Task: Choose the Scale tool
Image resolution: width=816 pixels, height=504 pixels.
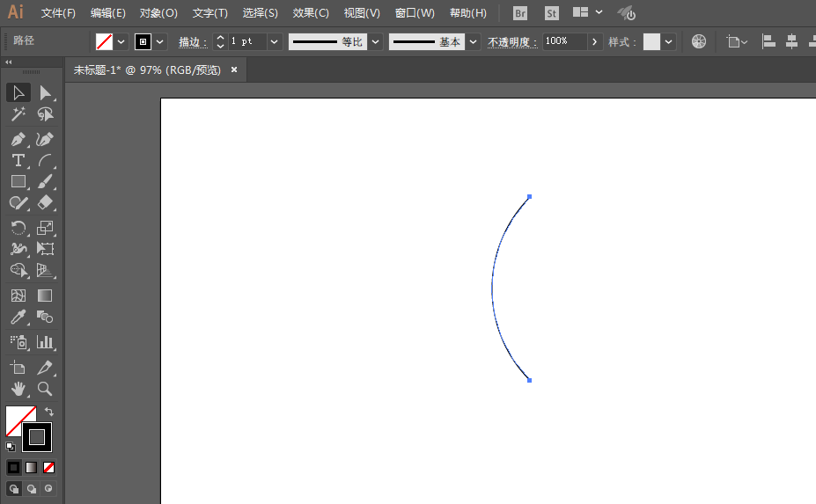Action: click(x=45, y=228)
